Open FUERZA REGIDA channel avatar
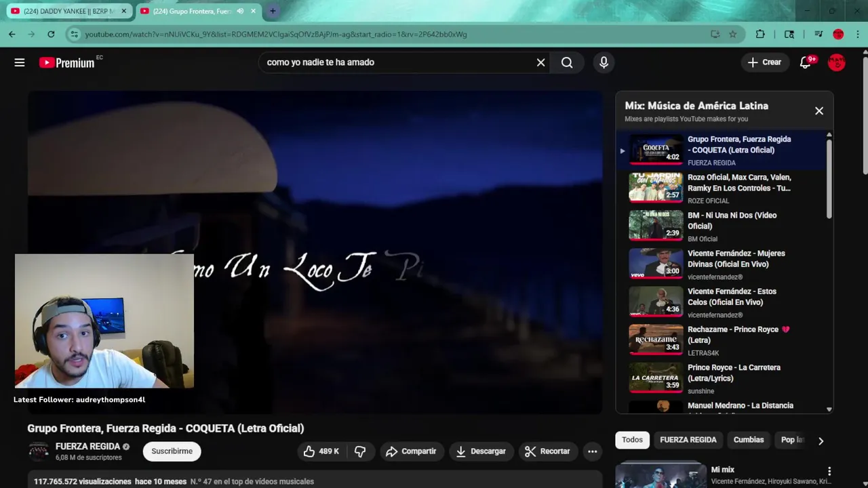The height and width of the screenshot is (488, 868). point(39,451)
